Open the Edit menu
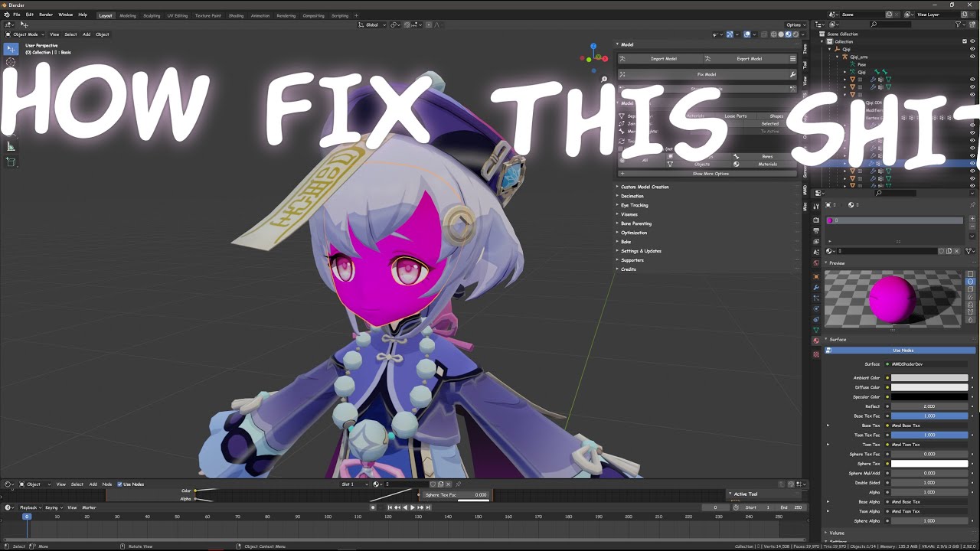The height and width of the screenshot is (551, 980). coord(29,15)
